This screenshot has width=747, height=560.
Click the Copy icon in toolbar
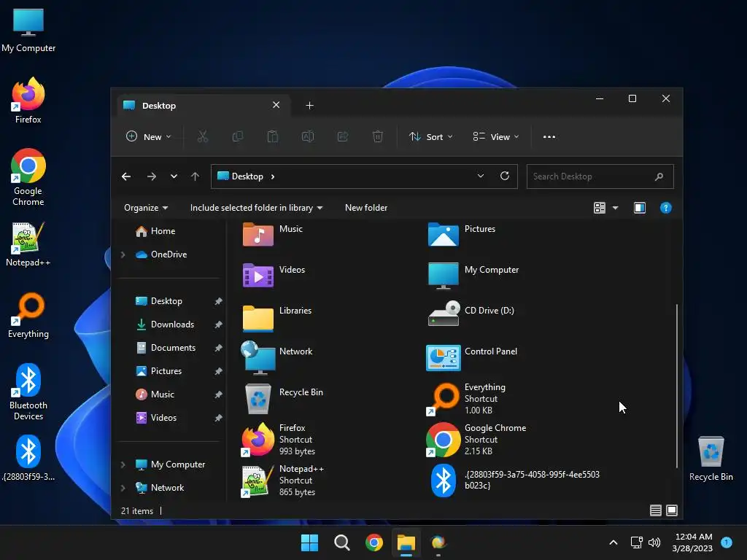pyautogui.click(x=237, y=136)
